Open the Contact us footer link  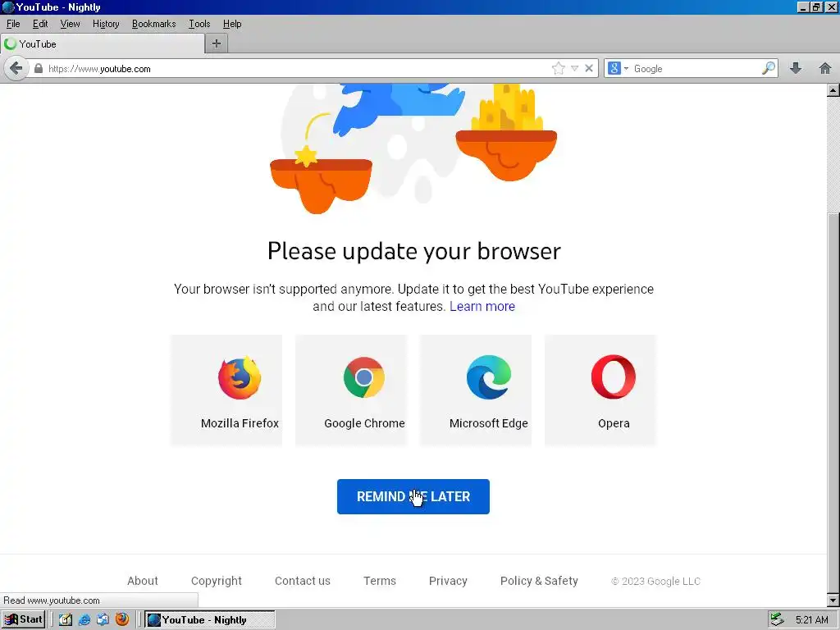(303, 581)
